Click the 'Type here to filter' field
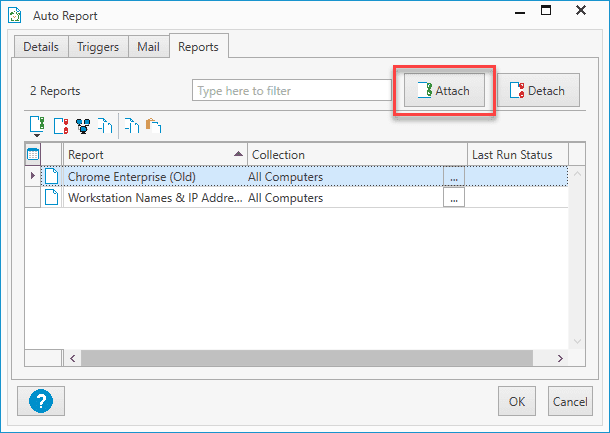610x433 pixels. point(292,90)
